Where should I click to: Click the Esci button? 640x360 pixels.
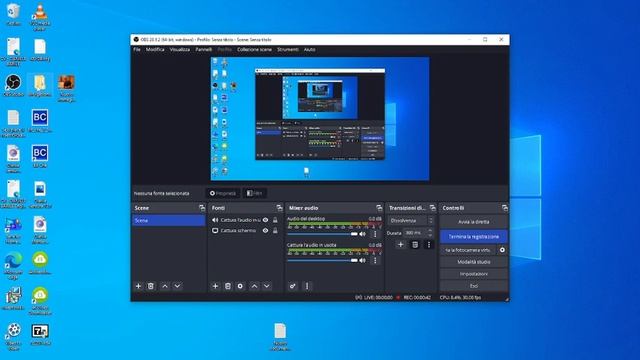473,286
